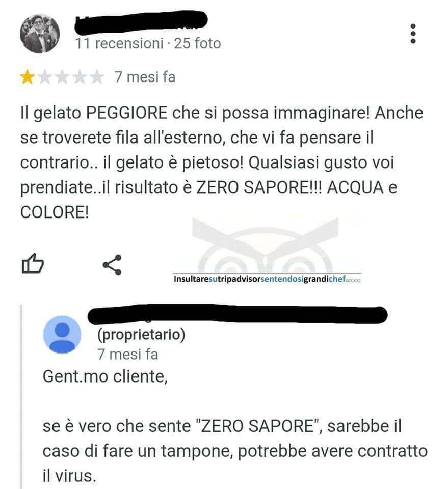Image resolution: width=448 pixels, height=489 pixels.
Task: Click the fifth grey rating star
Action: (x=97, y=77)
